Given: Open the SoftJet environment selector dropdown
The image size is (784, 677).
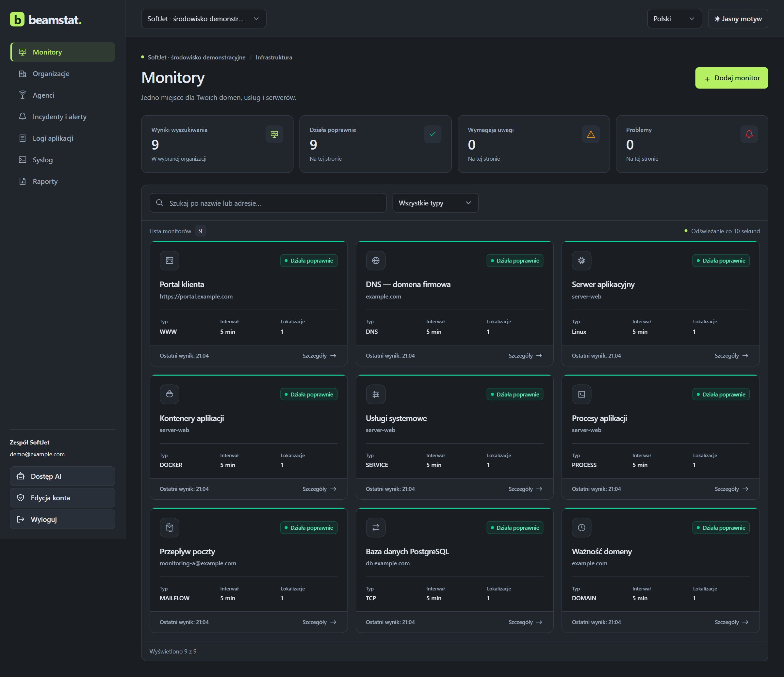Looking at the screenshot, I should coord(204,19).
